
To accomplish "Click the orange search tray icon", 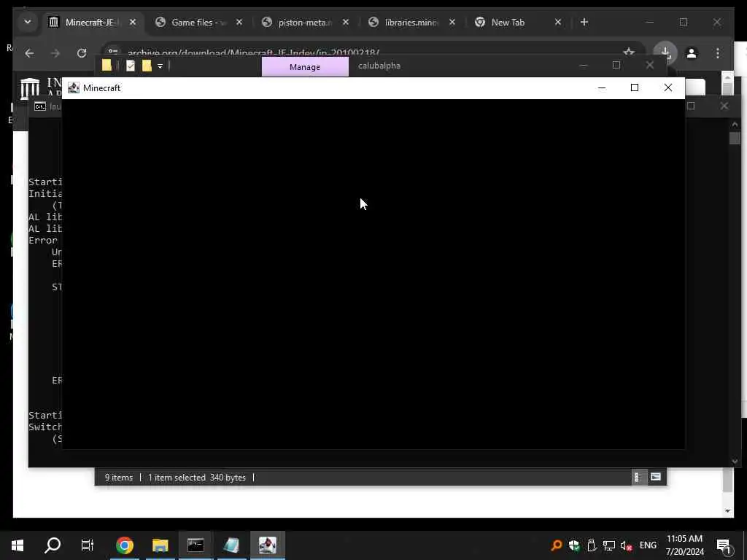I will (x=556, y=545).
